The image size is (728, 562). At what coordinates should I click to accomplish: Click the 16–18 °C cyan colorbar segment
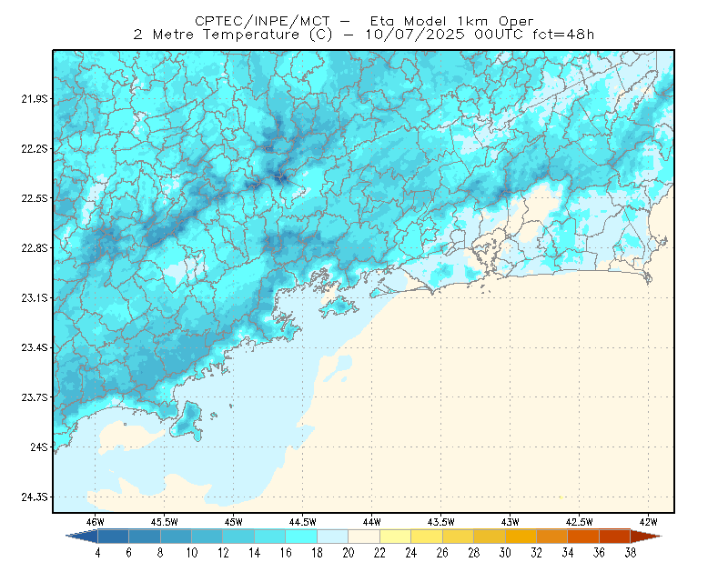coord(301,536)
